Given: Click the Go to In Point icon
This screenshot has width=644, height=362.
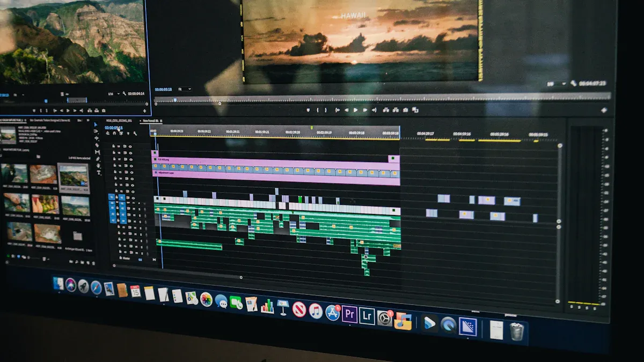Looking at the screenshot, I should (337, 109).
